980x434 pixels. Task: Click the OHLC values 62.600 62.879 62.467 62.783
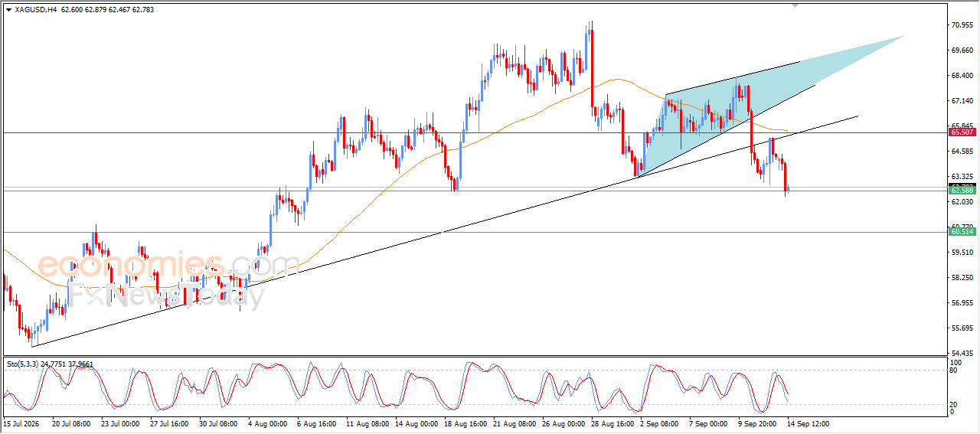point(106,10)
